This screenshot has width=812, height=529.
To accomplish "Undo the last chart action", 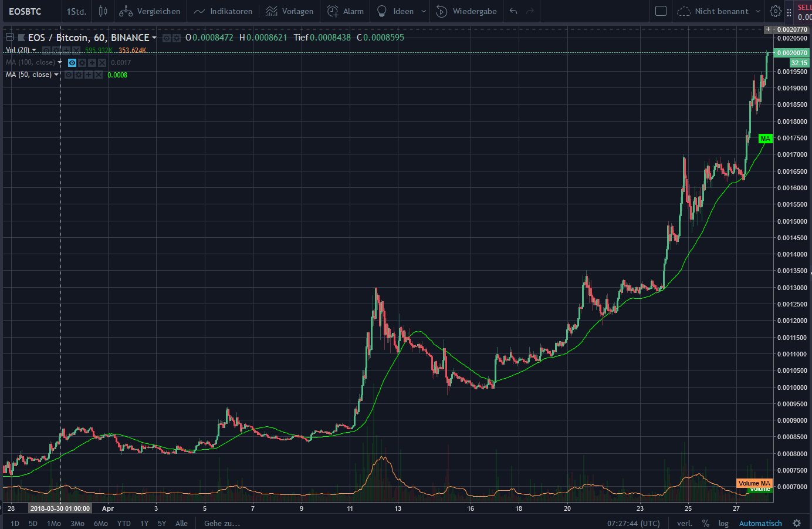I will tap(513, 11).
